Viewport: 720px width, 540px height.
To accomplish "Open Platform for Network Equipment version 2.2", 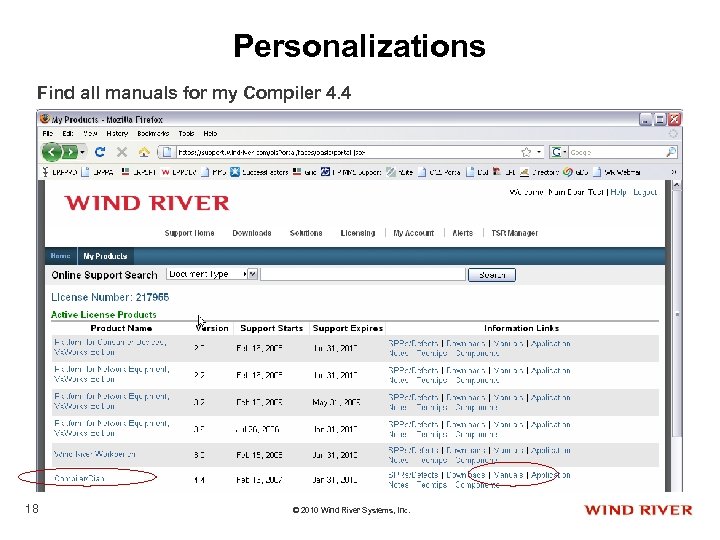I will [112, 375].
